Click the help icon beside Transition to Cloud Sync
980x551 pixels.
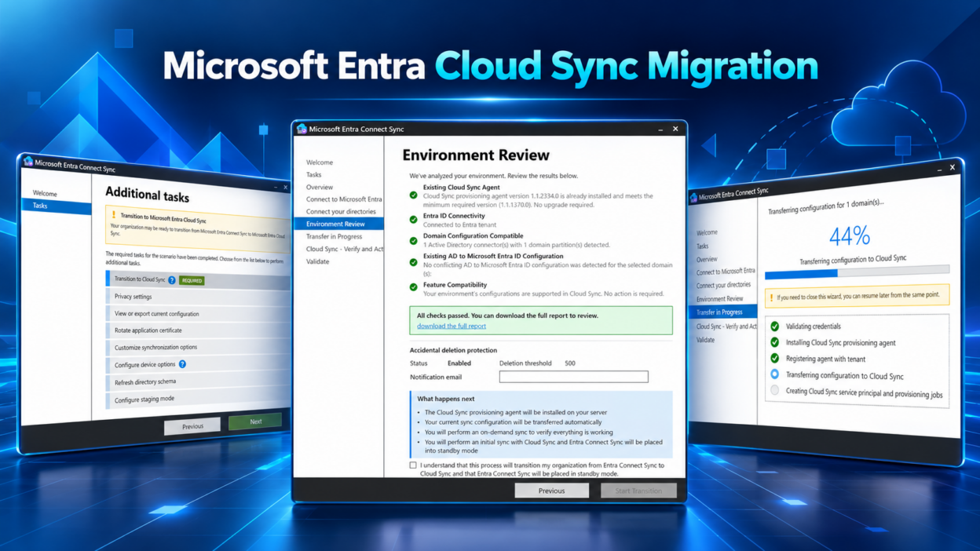172,280
